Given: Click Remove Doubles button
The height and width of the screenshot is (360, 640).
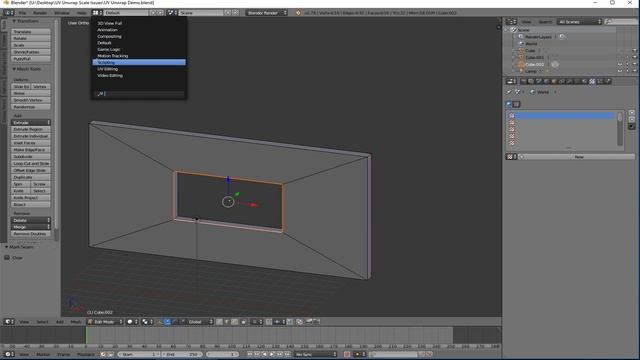Looking at the screenshot, I should click(31, 234).
